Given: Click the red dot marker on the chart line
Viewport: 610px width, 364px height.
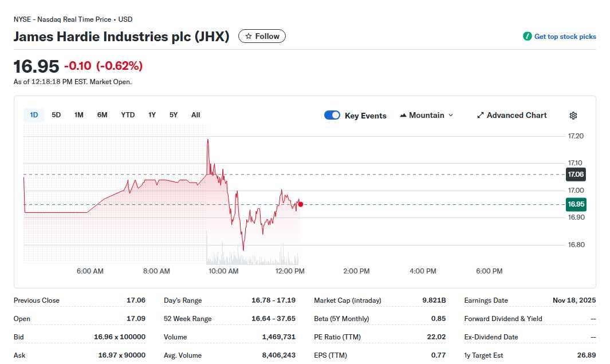Looking at the screenshot, I should point(300,204).
